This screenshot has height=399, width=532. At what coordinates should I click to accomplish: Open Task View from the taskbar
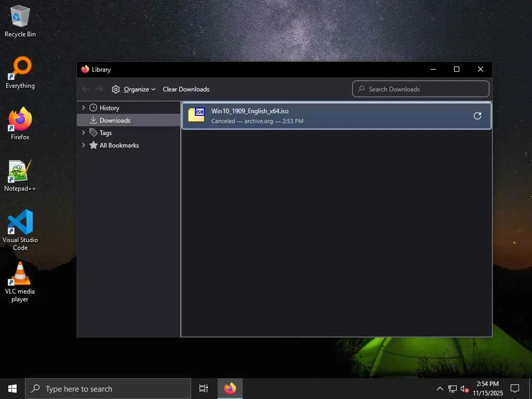204,389
